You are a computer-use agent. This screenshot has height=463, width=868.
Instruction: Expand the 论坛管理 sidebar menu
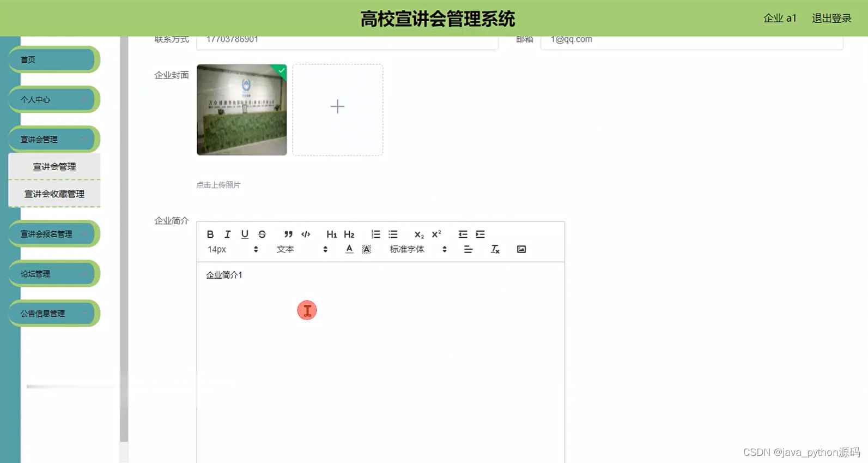(53, 273)
